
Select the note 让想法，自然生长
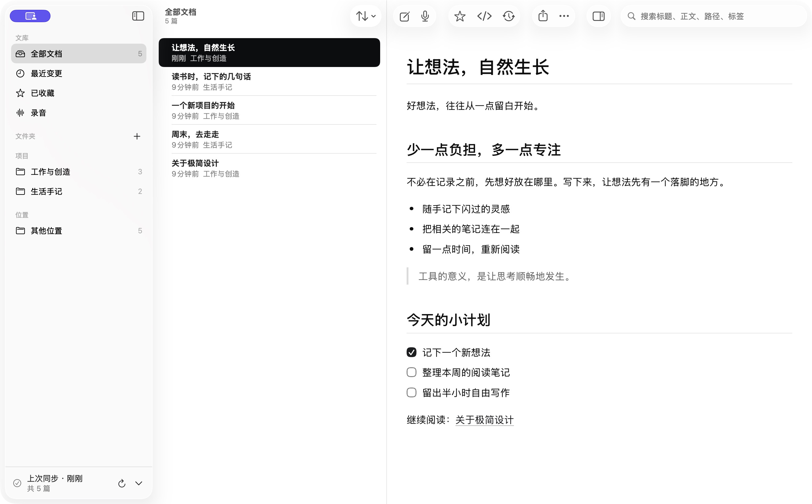coord(269,53)
